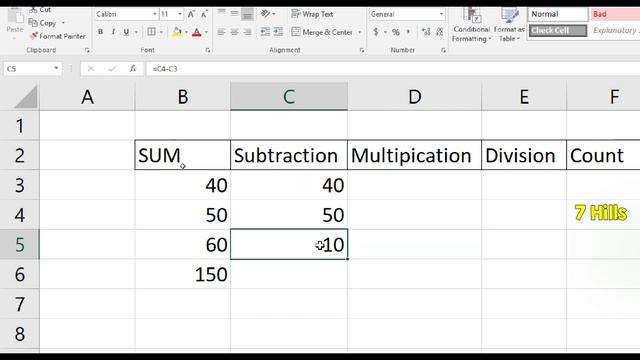Open Format as Table gallery
Image resolution: width=640 pixels, height=360 pixels.
click(509, 25)
